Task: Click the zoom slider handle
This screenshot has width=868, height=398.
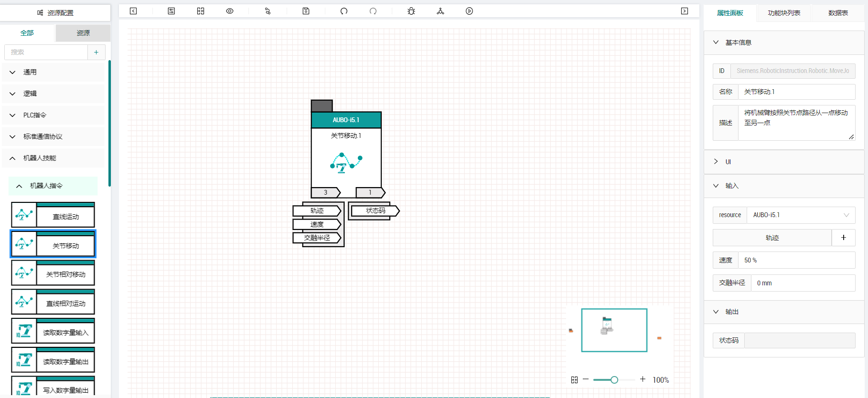Action: (x=614, y=380)
